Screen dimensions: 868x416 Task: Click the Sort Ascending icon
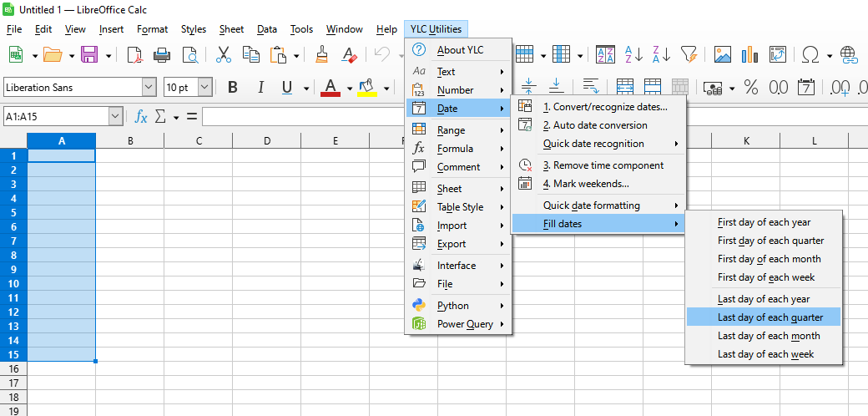tap(633, 55)
